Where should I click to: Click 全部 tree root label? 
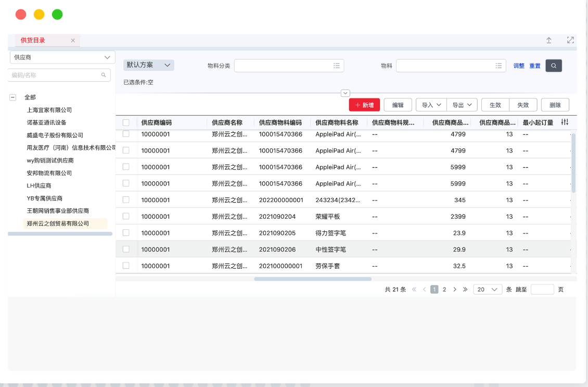click(x=30, y=97)
